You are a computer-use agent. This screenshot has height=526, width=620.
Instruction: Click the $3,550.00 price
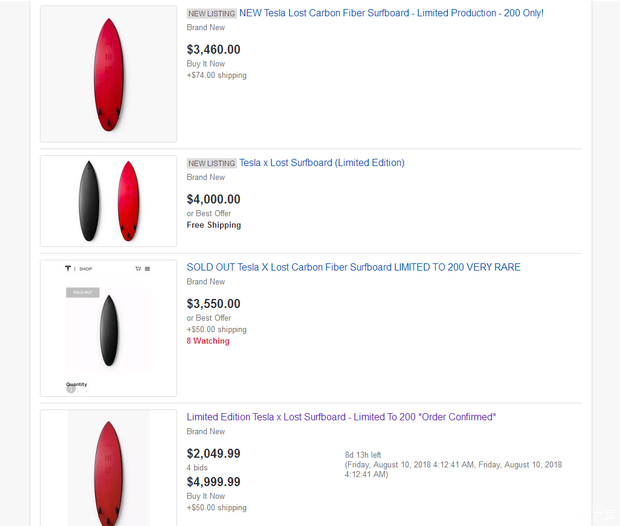pyautogui.click(x=213, y=303)
